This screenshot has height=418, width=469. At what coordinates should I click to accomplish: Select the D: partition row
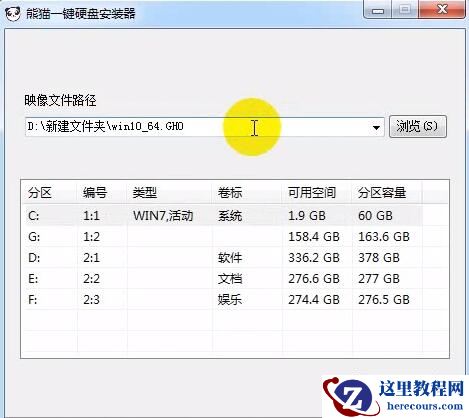point(223,258)
